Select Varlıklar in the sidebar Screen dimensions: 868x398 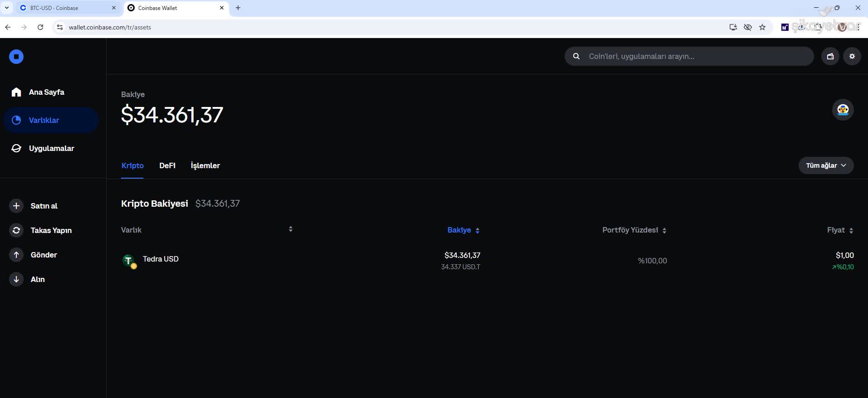[51, 120]
